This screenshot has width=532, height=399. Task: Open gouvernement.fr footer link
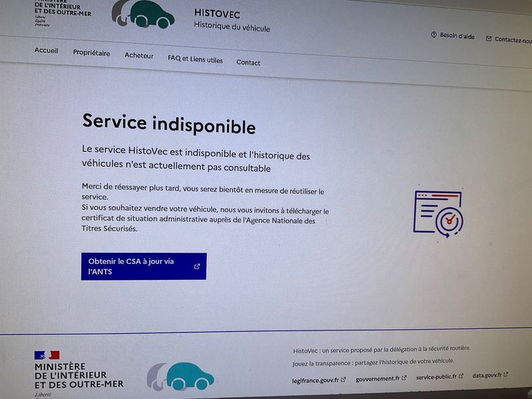click(x=380, y=378)
